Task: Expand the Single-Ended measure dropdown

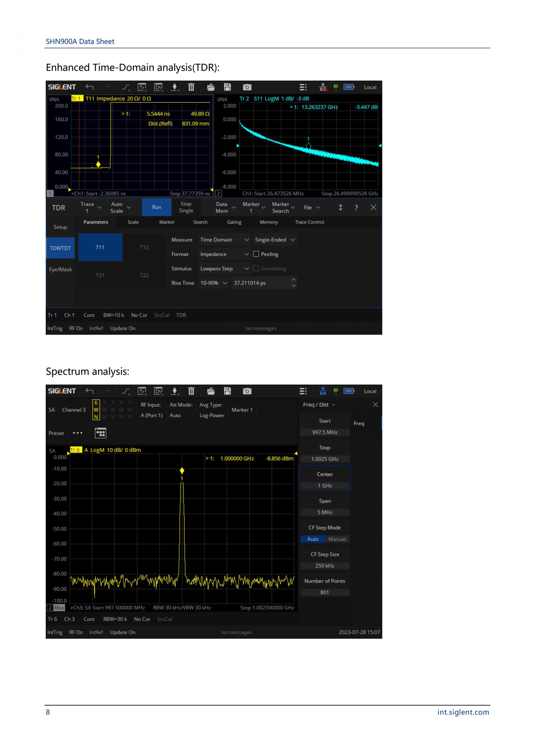Action: coord(274,240)
